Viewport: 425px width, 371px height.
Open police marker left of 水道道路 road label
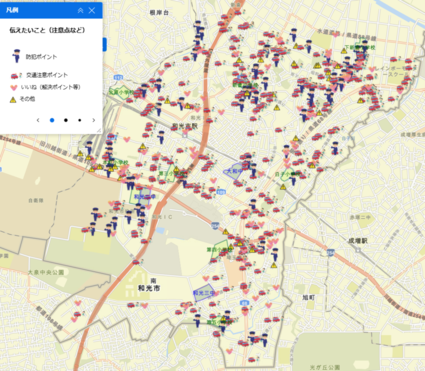293,35
